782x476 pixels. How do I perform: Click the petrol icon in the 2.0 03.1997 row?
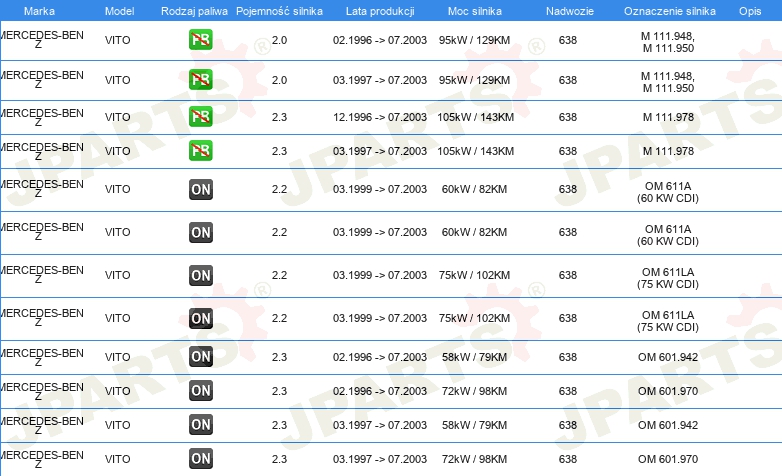click(x=200, y=80)
